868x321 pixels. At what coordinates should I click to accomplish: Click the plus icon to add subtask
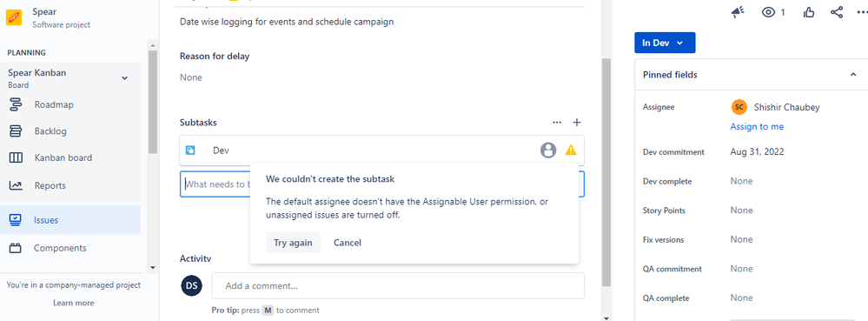click(x=576, y=122)
